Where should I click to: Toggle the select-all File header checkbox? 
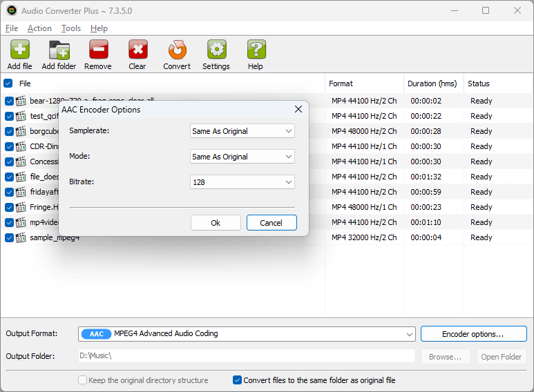click(8, 84)
